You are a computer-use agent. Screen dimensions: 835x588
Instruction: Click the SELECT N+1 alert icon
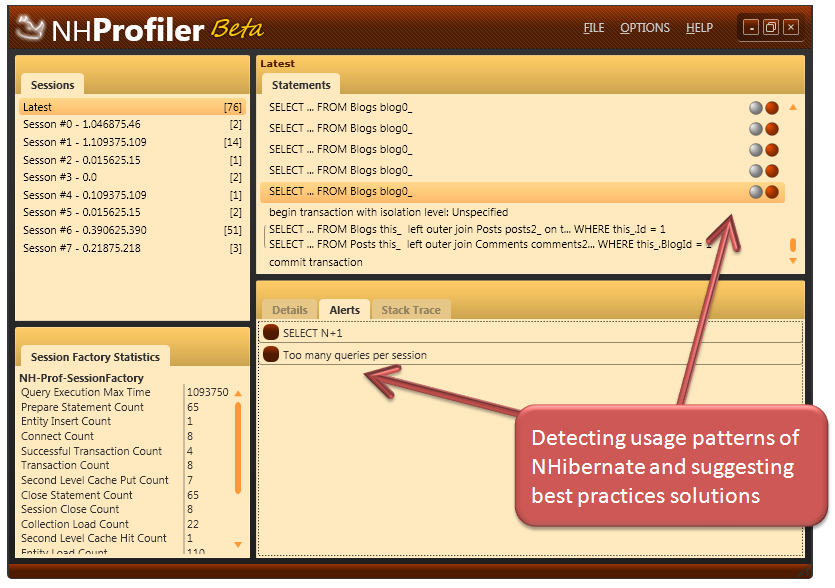(x=271, y=332)
